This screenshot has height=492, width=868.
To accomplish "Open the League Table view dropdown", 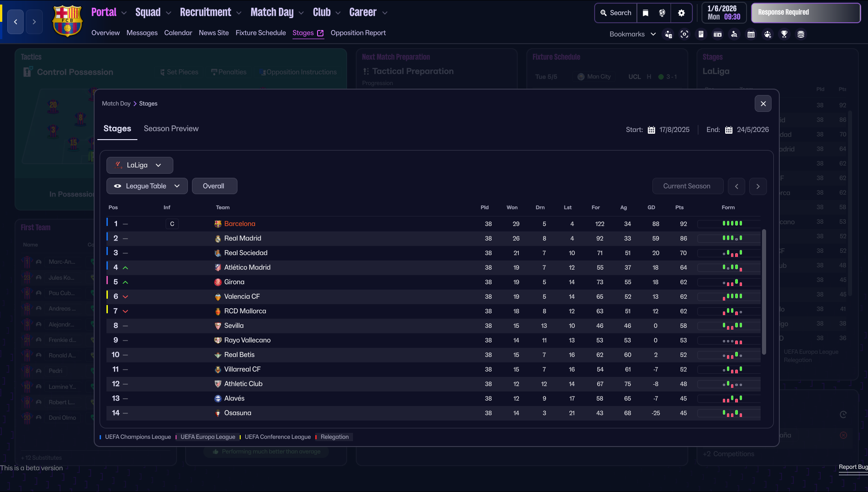I will click(146, 186).
